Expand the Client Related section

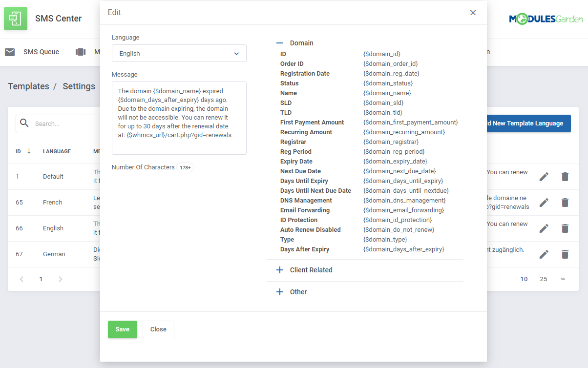click(280, 270)
